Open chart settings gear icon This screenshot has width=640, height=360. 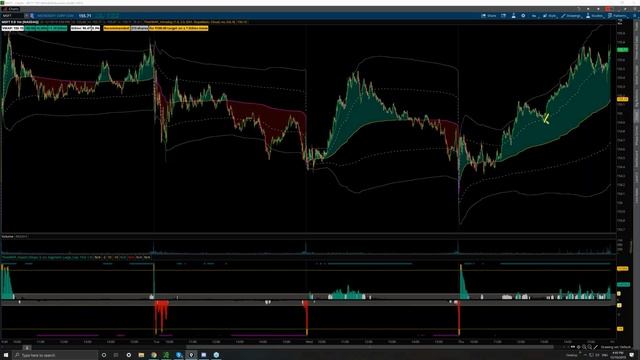point(523,16)
